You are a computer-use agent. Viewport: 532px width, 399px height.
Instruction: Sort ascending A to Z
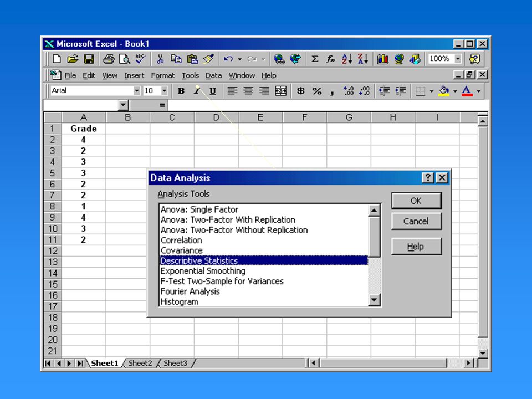[x=347, y=59]
